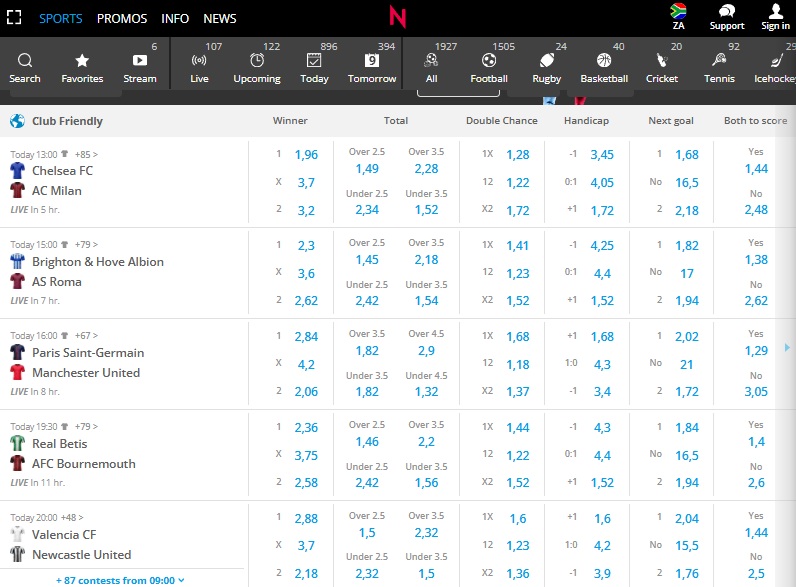Select Both to score Yes 1,4

(756, 442)
